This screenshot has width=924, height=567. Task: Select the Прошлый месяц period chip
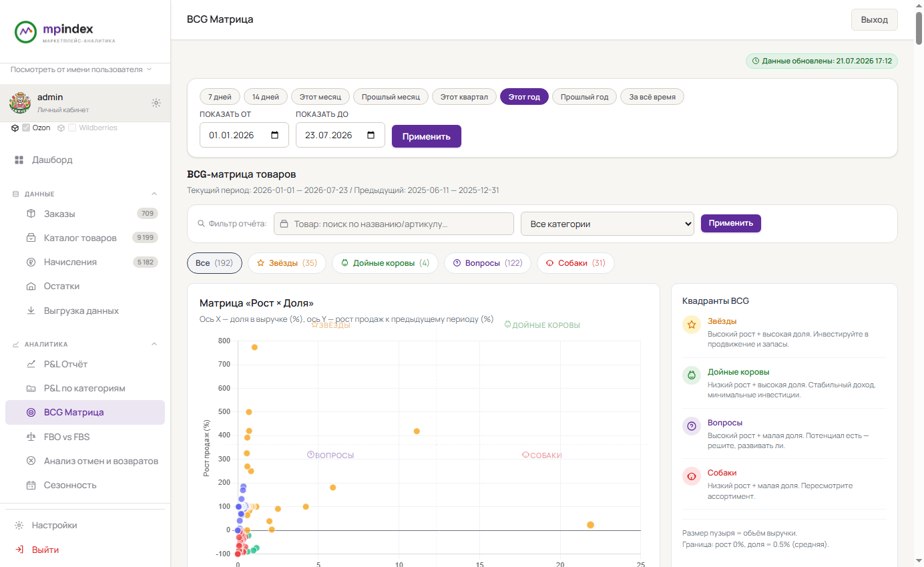click(391, 97)
